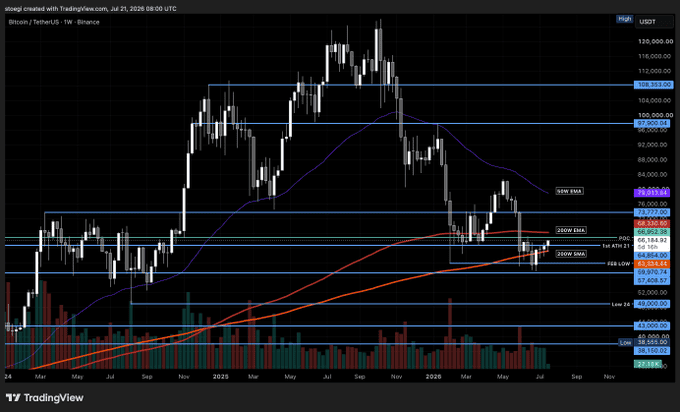Click the 76,000.00 price axis tick
Image resolution: width=680 pixels, height=412 pixels.
pyautogui.click(x=652, y=204)
